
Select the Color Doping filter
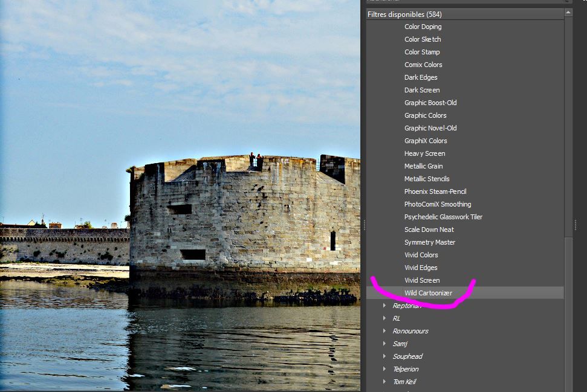point(423,27)
